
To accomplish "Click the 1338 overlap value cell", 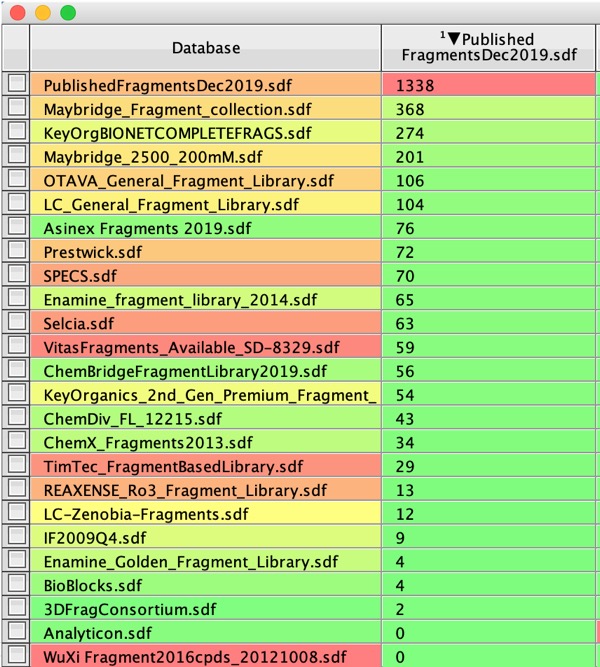I will (x=489, y=84).
